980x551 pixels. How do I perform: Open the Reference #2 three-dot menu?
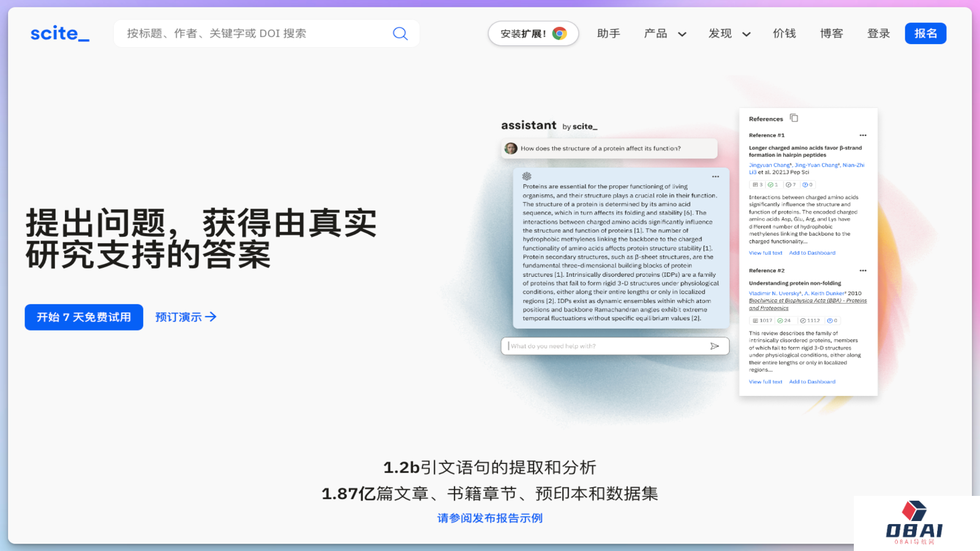tap(862, 271)
